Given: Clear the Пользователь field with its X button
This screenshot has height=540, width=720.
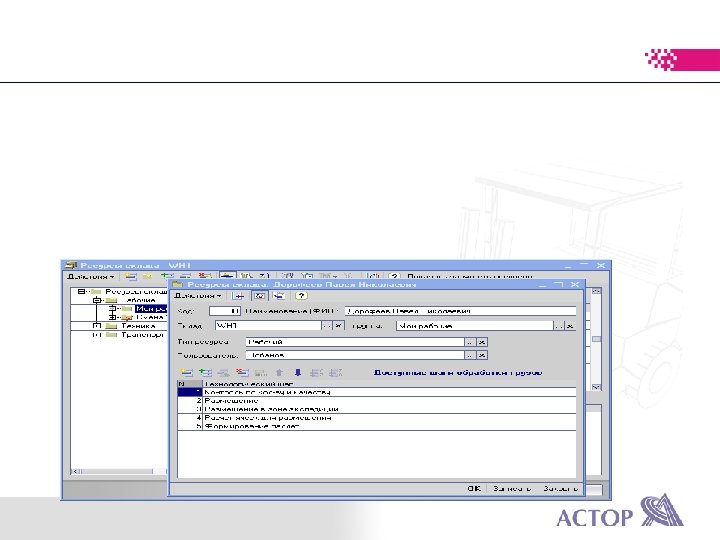Looking at the screenshot, I should pyautogui.click(x=482, y=355).
